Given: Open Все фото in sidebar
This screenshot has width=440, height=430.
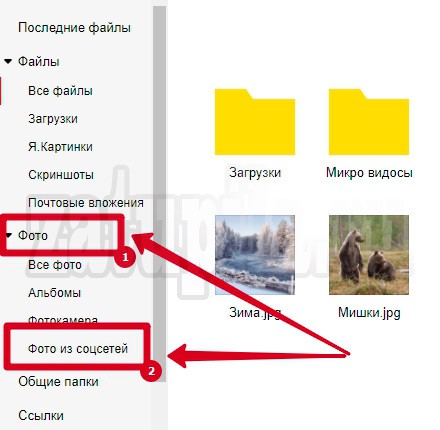Looking at the screenshot, I should coord(55,265).
